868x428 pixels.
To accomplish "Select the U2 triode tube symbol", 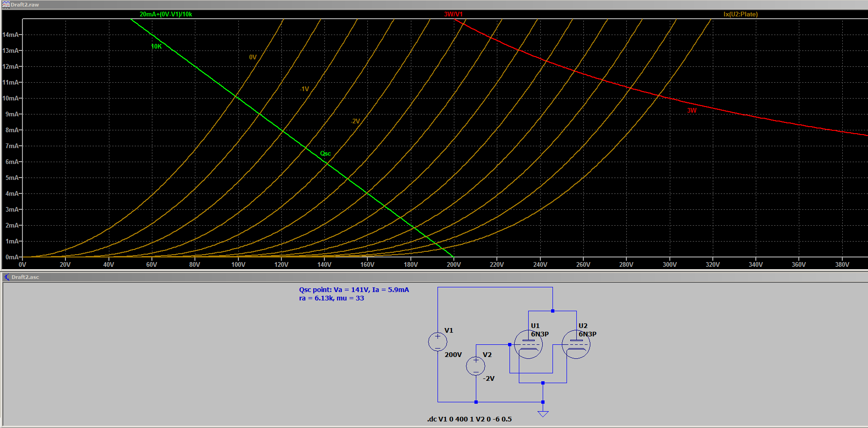I will tap(576, 344).
